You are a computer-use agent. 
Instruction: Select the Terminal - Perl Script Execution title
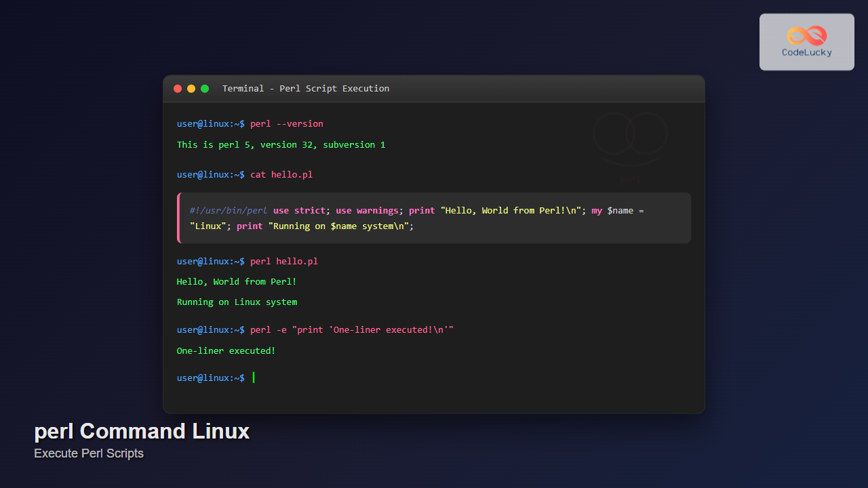tap(306, 88)
